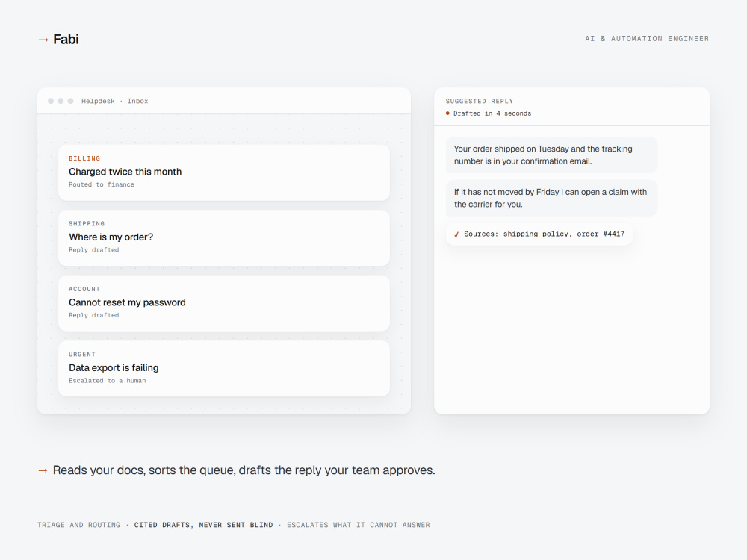Click the middle gray window dot in Helpdesk
This screenshot has height=560, width=747.
click(61, 101)
